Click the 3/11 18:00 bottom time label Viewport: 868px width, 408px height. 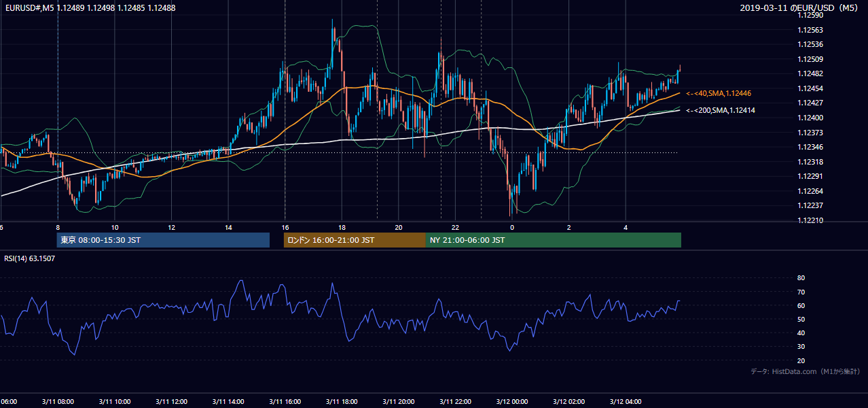pos(342,401)
